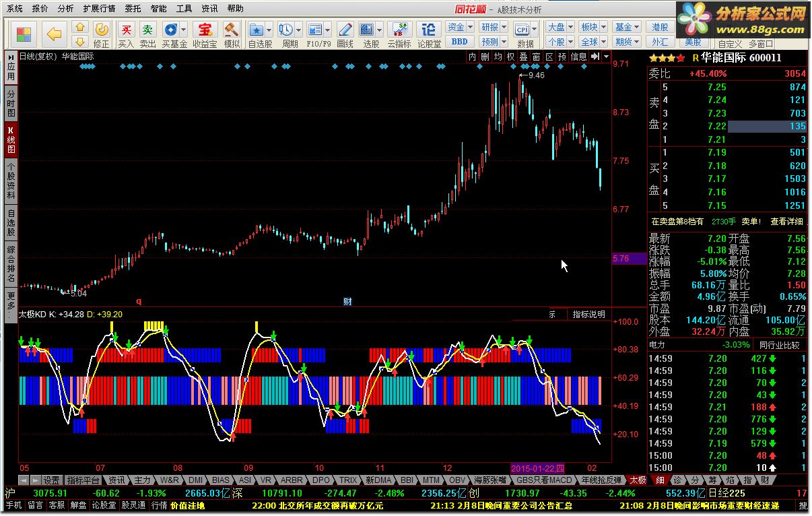Image resolution: width=812 pixels, height=516 pixels.
Task: Click the 权 rights adjustment icon
Action: tap(510, 57)
